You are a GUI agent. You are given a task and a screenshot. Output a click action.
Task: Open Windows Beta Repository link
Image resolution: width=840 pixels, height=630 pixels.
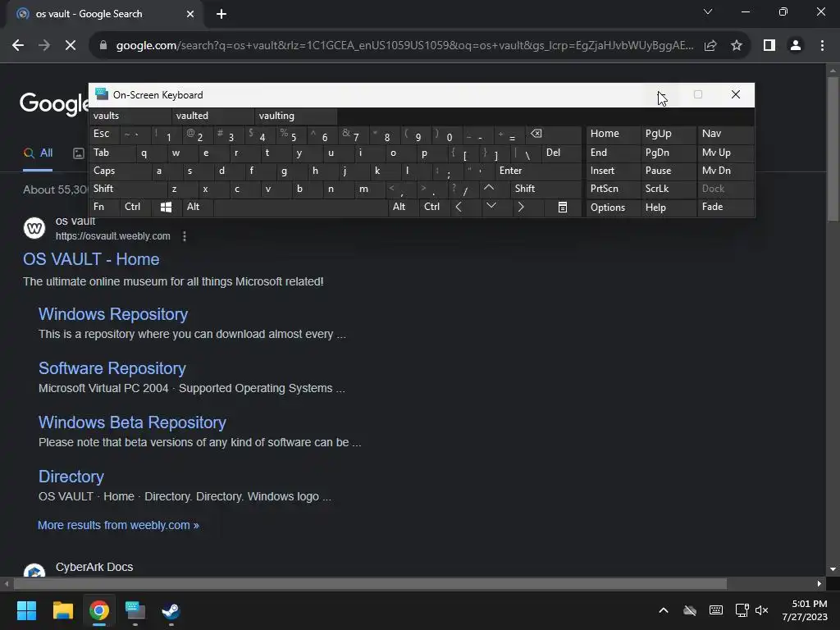pyautogui.click(x=132, y=422)
